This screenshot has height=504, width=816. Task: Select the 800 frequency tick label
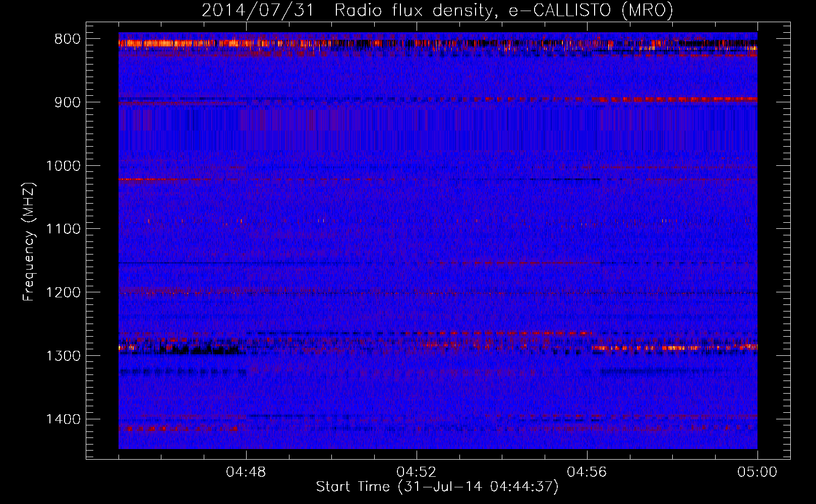click(x=67, y=39)
